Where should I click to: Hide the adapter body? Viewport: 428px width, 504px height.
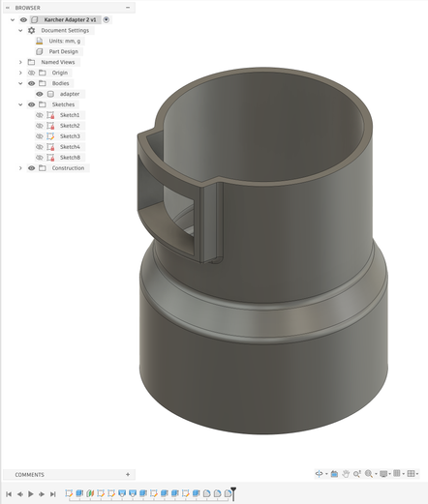pos(40,94)
